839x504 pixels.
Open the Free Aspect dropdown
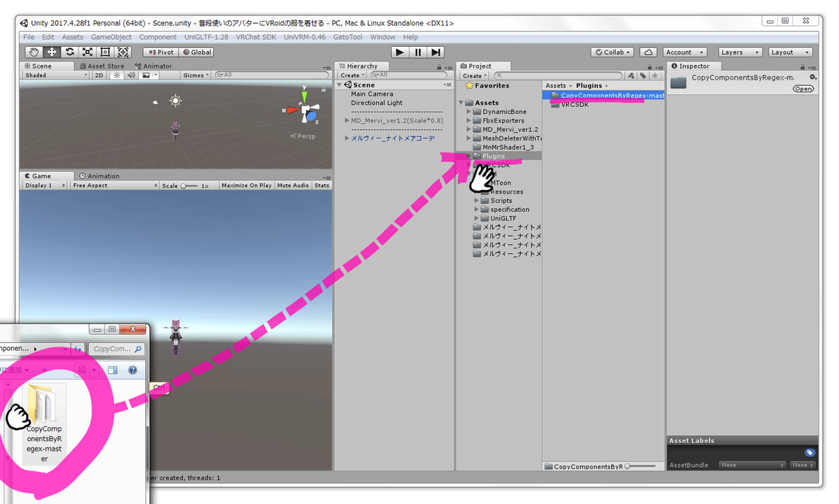click(x=115, y=185)
